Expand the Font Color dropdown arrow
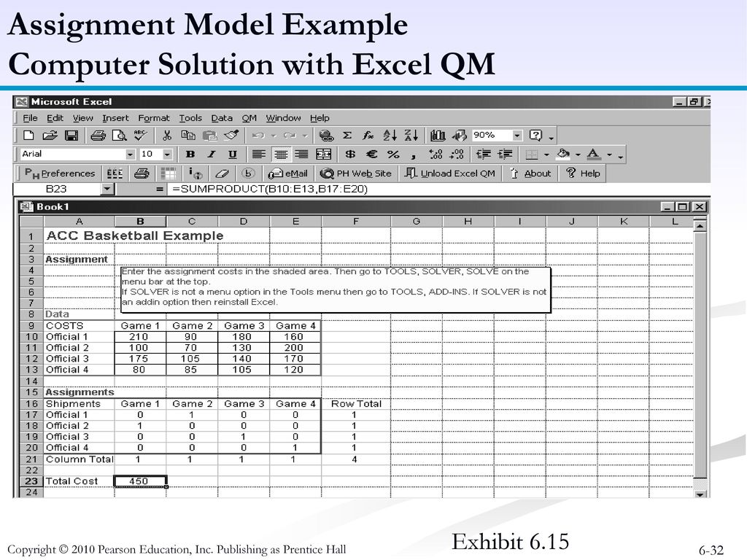747x560 pixels. coord(610,155)
